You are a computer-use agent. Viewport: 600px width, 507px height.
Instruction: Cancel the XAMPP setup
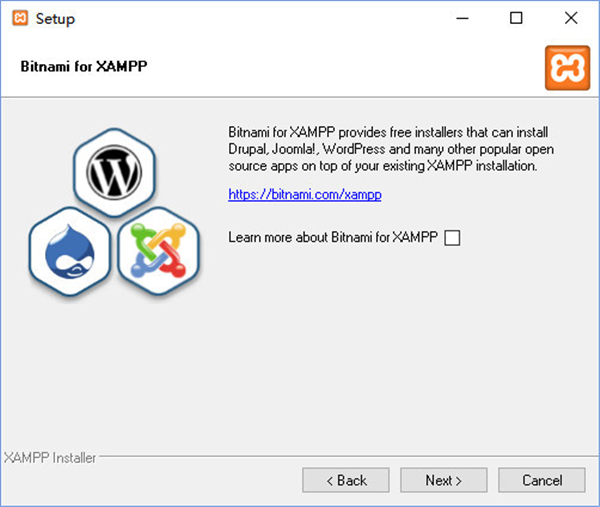click(542, 480)
